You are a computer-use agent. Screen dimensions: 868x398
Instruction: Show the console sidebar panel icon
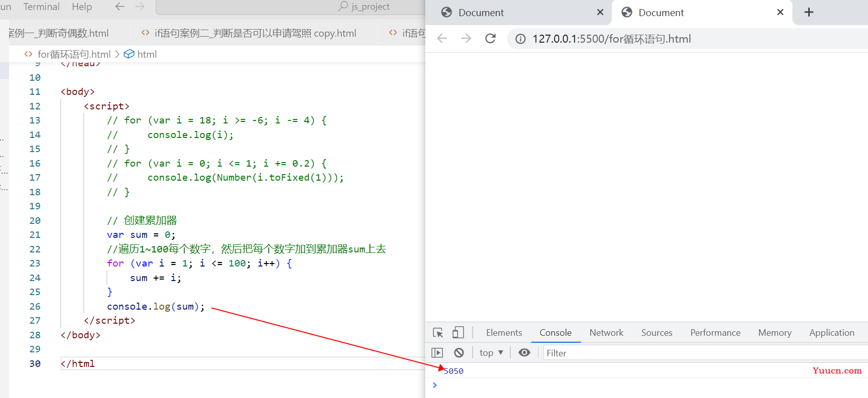point(438,353)
